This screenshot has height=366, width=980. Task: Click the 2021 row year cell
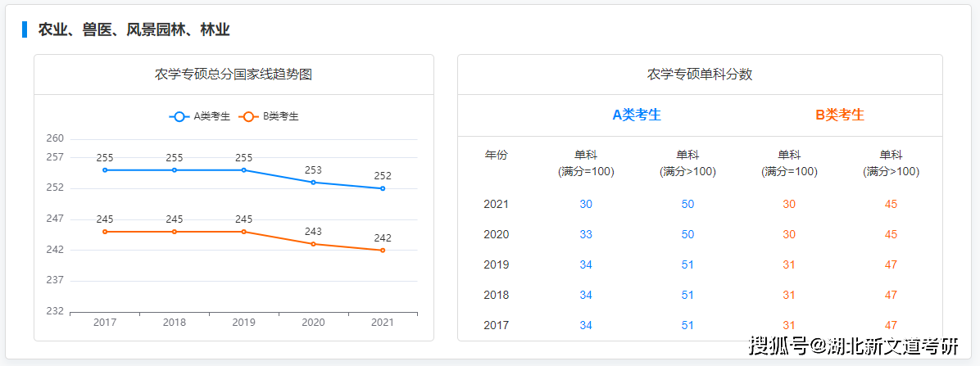(496, 204)
